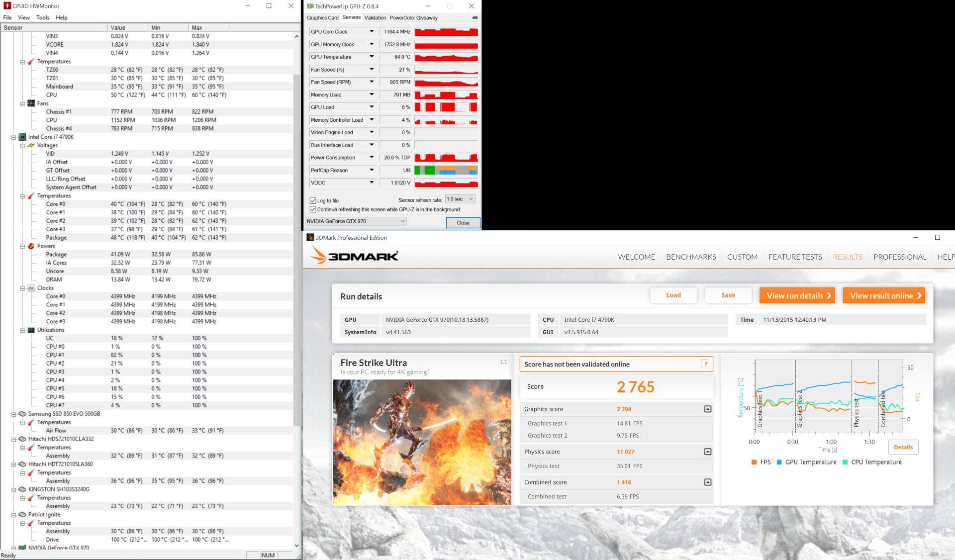
Task: Collapse the Graphics score section icon
Action: coord(707,409)
